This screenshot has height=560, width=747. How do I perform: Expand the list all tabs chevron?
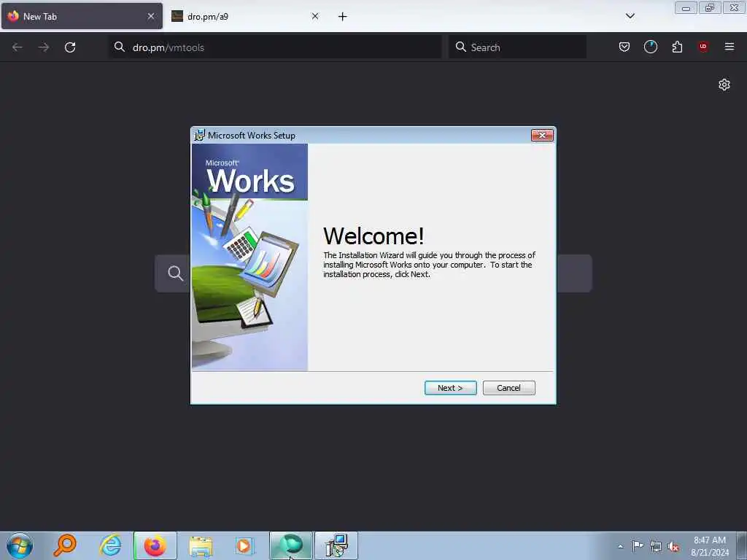coord(630,16)
